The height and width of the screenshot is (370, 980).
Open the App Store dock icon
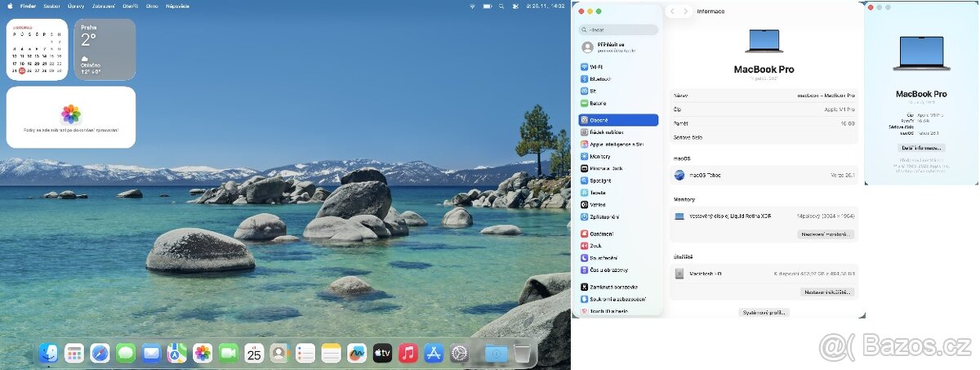click(434, 353)
